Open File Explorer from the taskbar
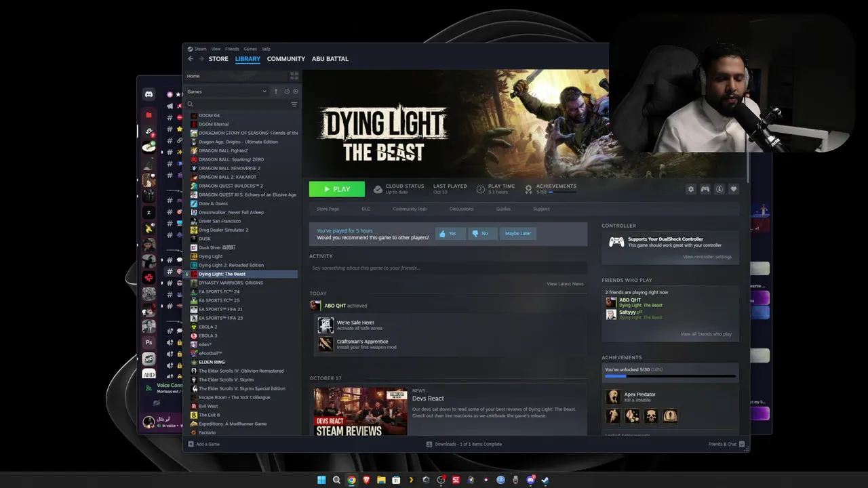The width and height of the screenshot is (868, 488). click(x=381, y=480)
